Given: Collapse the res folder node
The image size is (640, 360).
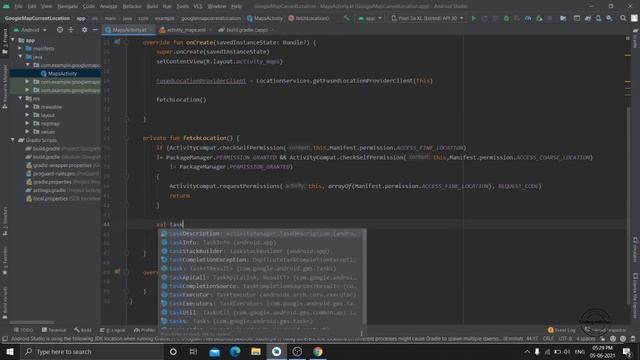Looking at the screenshot, I should (x=20, y=98).
